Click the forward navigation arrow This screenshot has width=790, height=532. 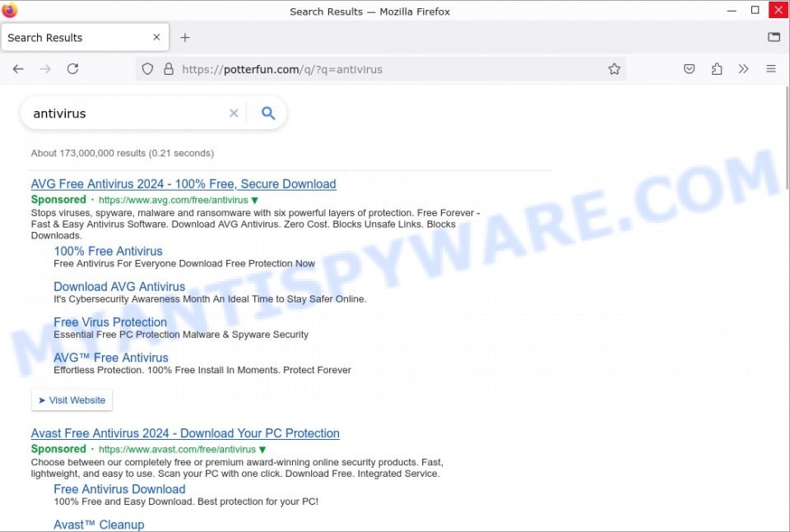[45, 69]
